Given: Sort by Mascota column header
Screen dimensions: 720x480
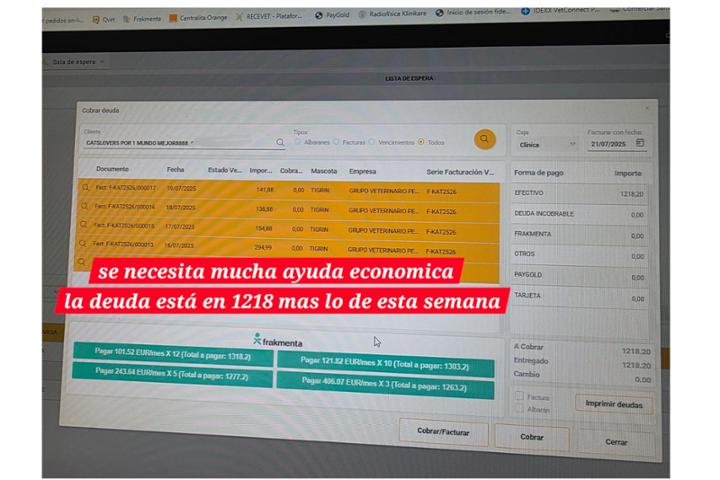Looking at the screenshot, I should point(324,171).
